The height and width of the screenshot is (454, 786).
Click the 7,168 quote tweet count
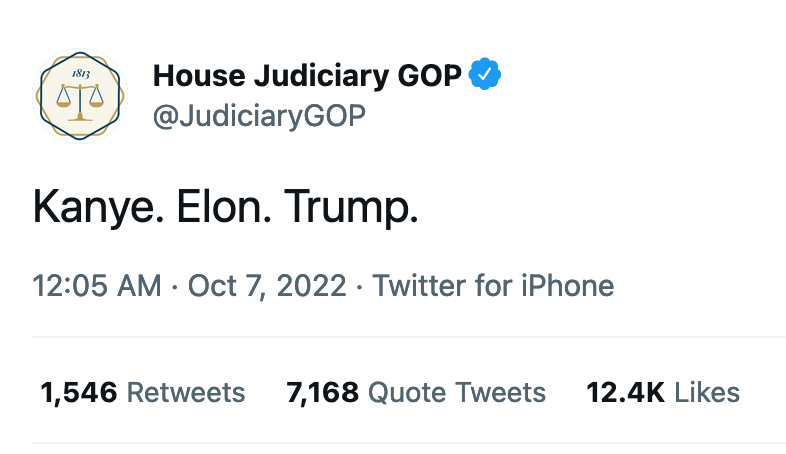click(322, 392)
